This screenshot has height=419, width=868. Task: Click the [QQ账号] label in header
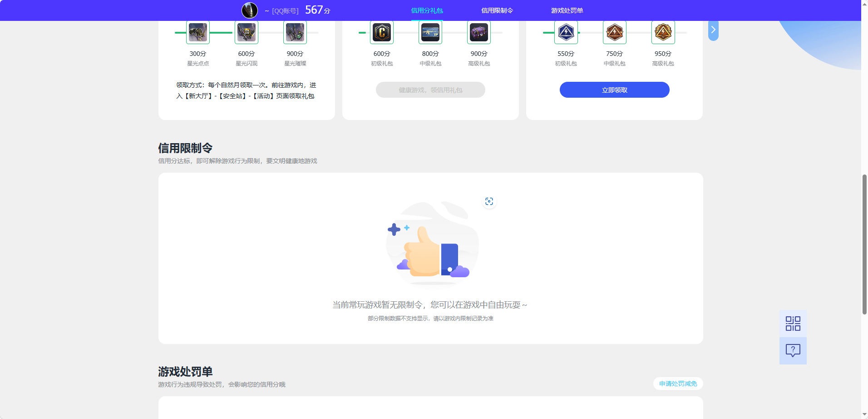point(285,11)
